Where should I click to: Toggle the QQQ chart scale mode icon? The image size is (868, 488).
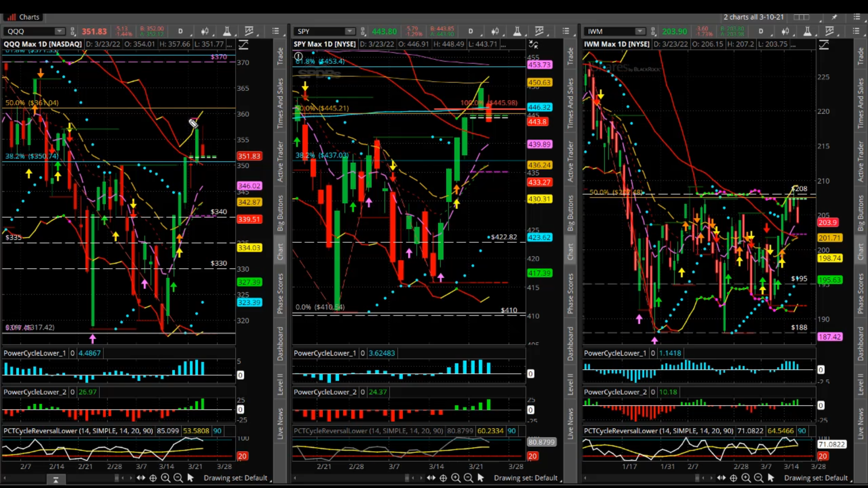click(x=243, y=44)
